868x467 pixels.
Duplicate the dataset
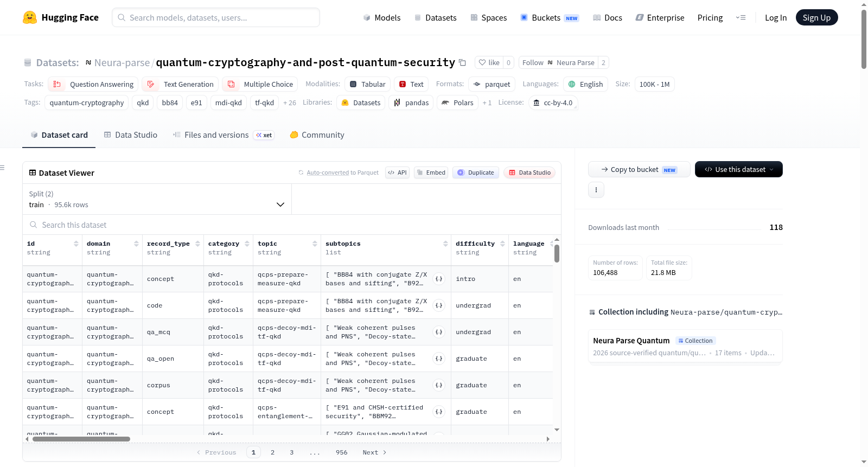[x=476, y=172]
